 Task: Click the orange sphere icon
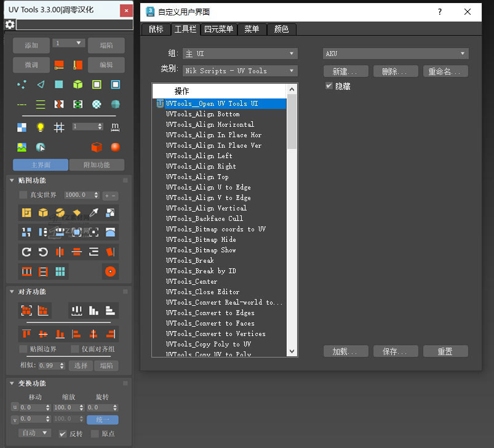115,147
